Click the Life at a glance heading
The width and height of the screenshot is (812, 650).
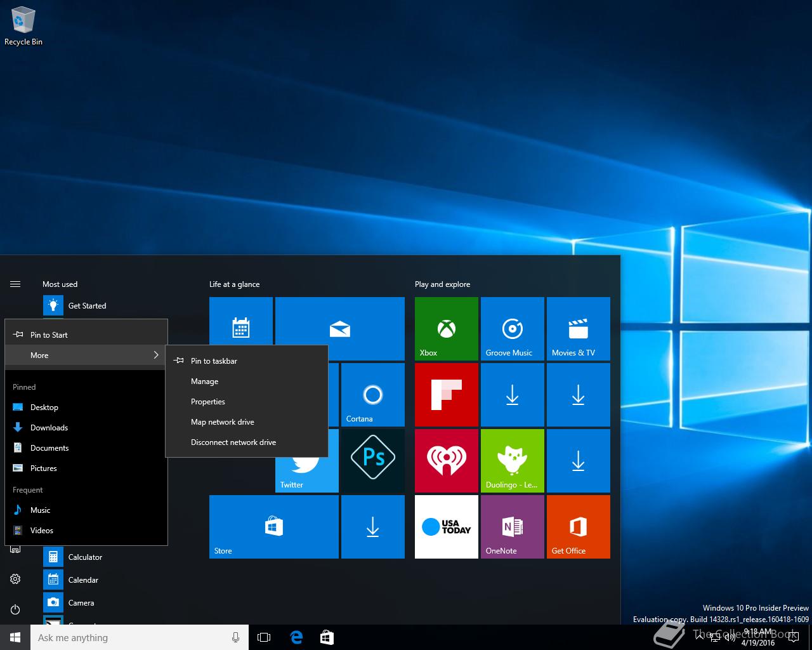pos(234,284)
